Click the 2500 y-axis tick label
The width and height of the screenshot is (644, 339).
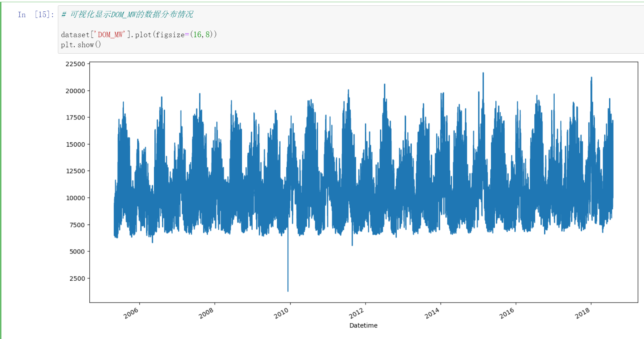(77, 279)
